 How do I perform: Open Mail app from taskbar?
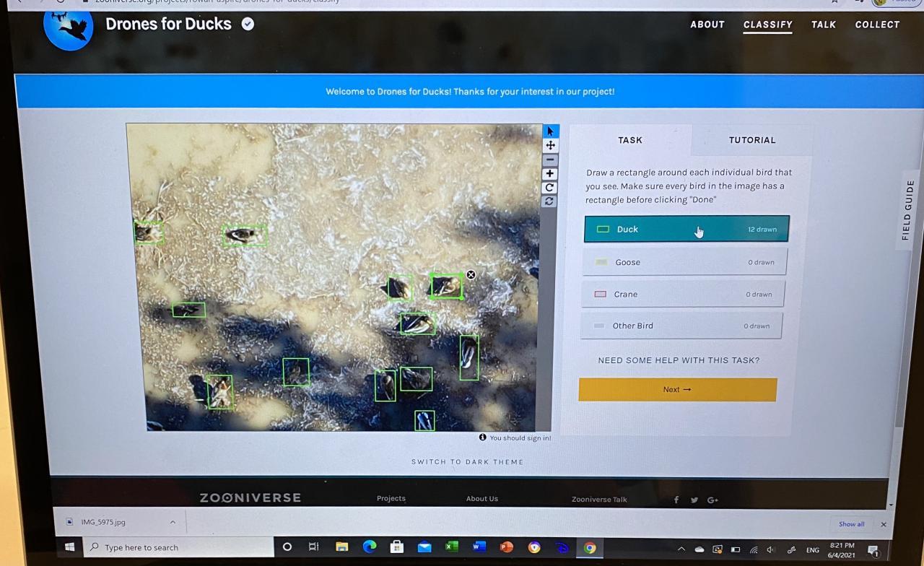click(x=424, y=547)
